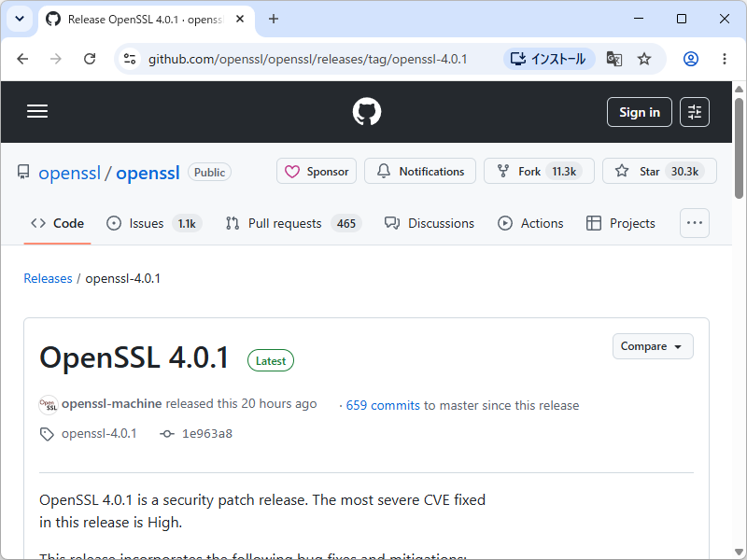Select the Release OpenSSL 4.0.1 browser tab

(147, 20)
